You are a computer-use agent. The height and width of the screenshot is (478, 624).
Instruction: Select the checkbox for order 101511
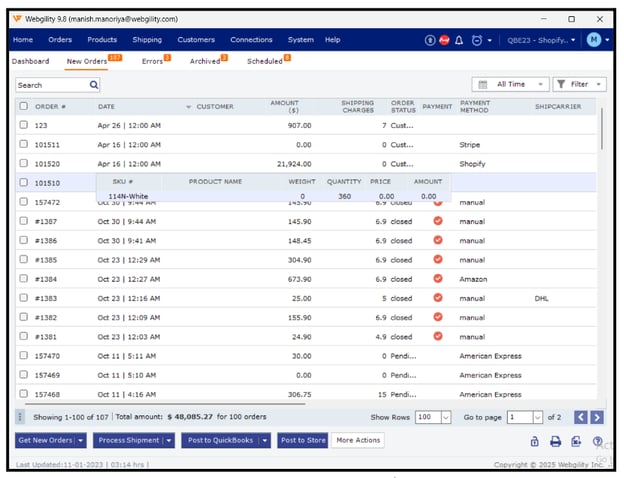[23, 144]
